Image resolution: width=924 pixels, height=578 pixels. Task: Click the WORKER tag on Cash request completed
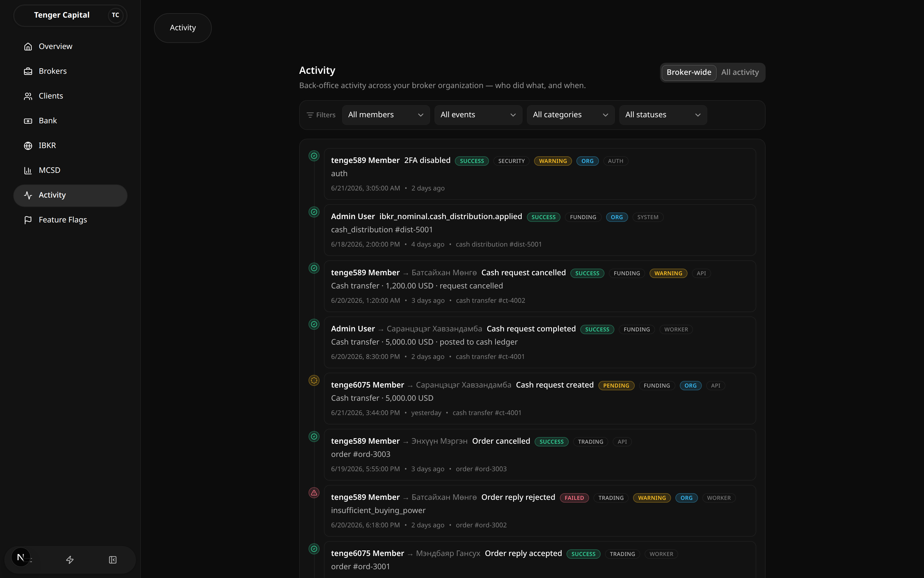click(x=676, y=329)
